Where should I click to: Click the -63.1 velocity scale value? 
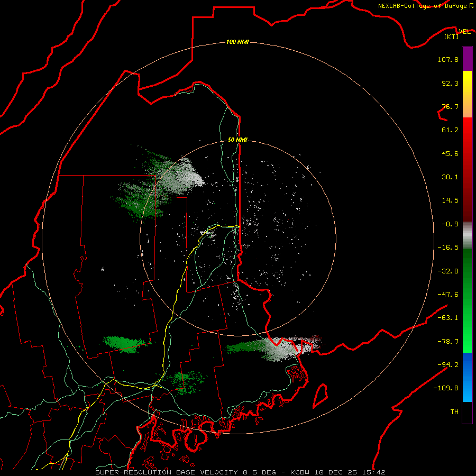(x=448, y=318)
